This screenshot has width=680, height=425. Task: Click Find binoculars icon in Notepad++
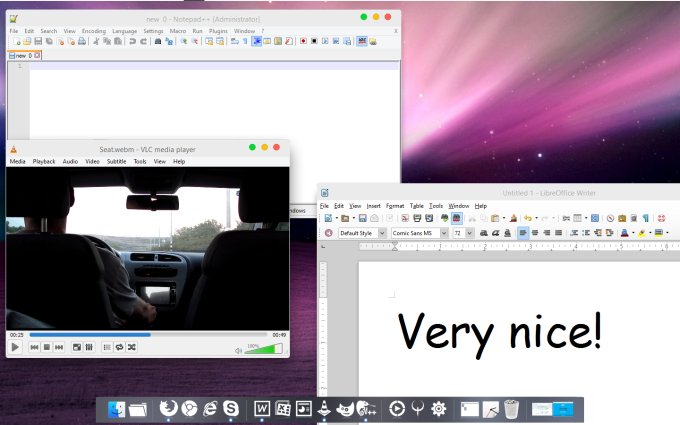(158, 41)
